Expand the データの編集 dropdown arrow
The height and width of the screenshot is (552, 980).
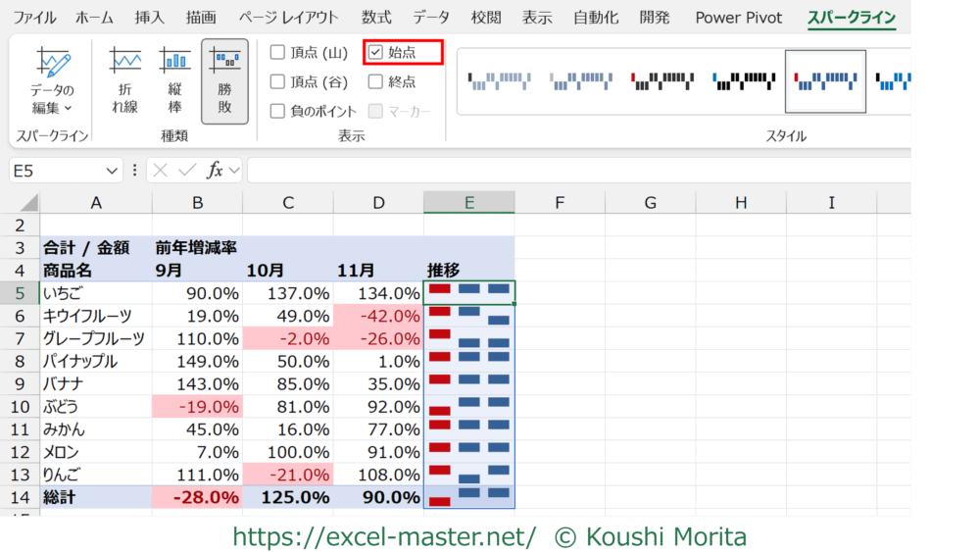pos(68,109)
